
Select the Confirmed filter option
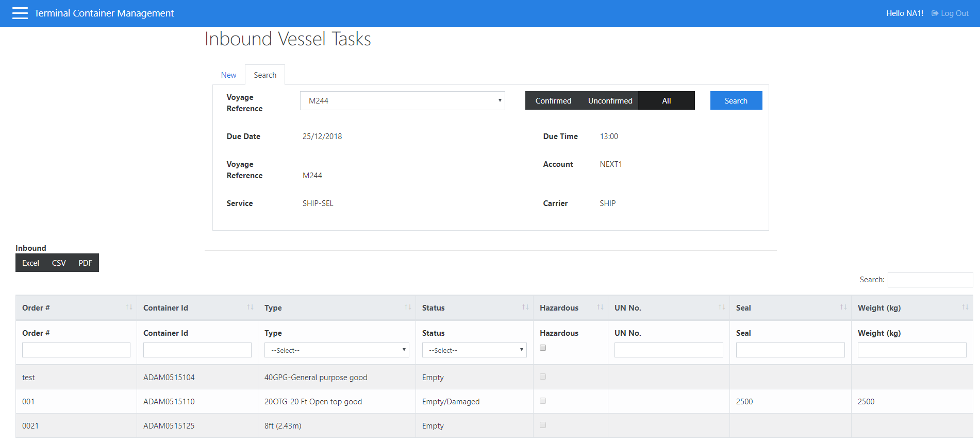click(553, 100)
